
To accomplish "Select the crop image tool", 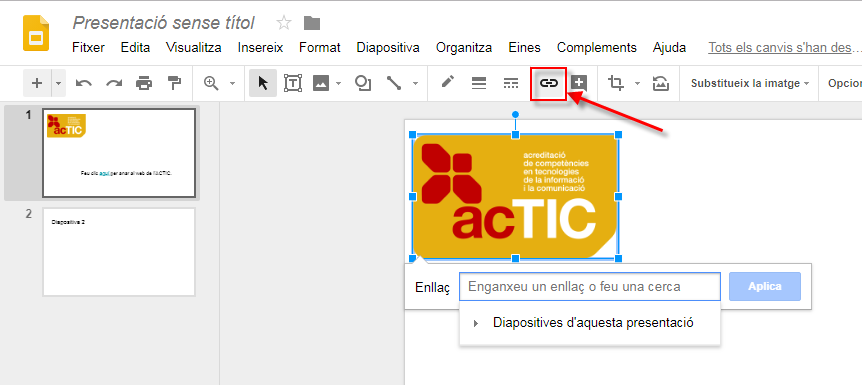I will tap(616, 83).
